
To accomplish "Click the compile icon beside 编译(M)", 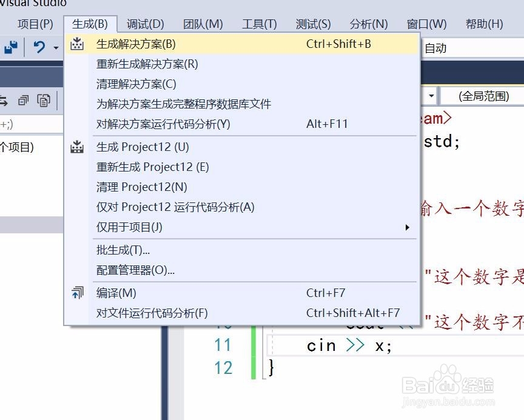I will 78,293.
